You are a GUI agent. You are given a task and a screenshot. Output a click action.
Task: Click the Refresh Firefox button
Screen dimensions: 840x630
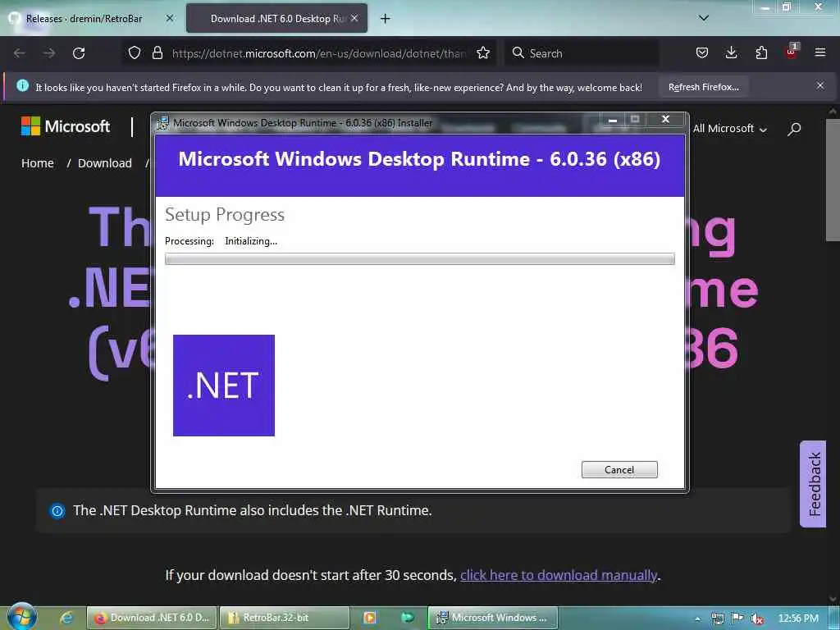pos(703,87)
